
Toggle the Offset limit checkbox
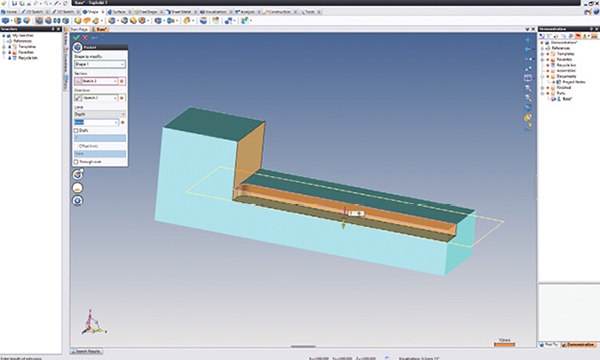(x=76, y=146)
